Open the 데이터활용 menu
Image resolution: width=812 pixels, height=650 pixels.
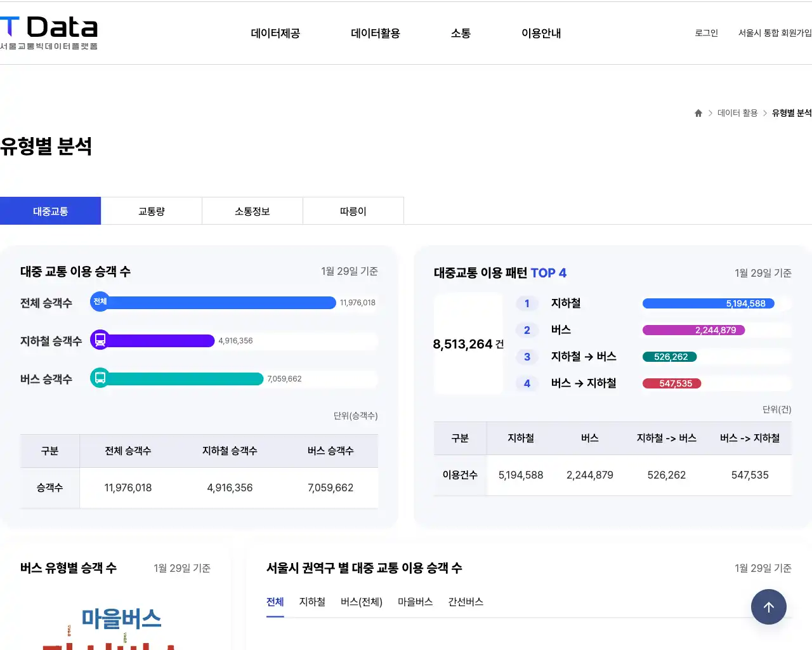[376, 33]
